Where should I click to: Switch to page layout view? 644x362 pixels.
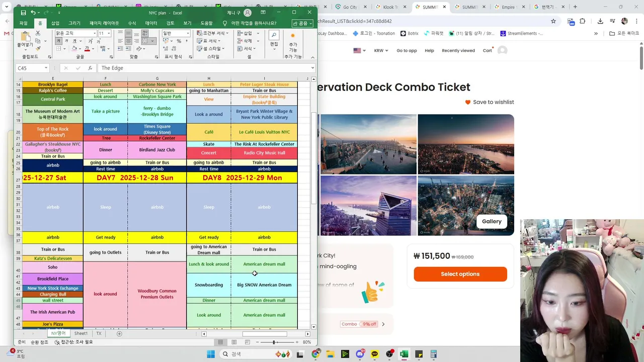pos(234,342)
